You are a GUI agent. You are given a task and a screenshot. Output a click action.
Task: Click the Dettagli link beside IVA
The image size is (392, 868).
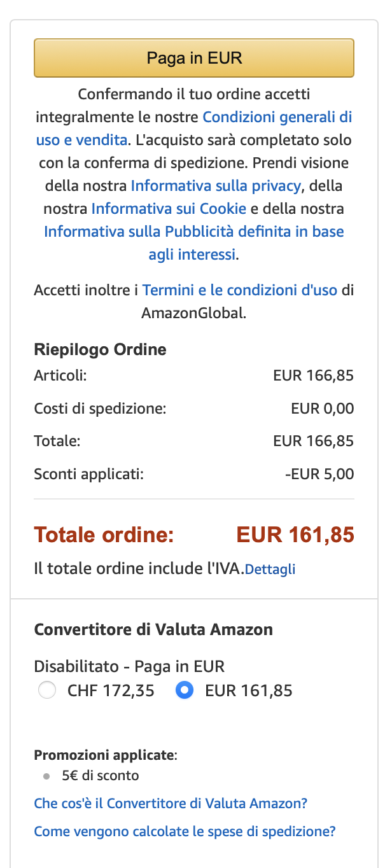pyautogui.click(x=270, y=570)
